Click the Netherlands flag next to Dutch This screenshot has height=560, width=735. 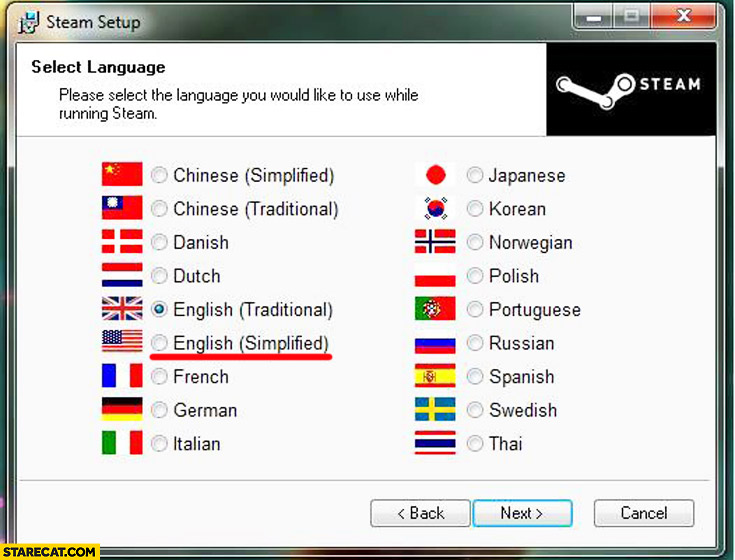[122, 275]
